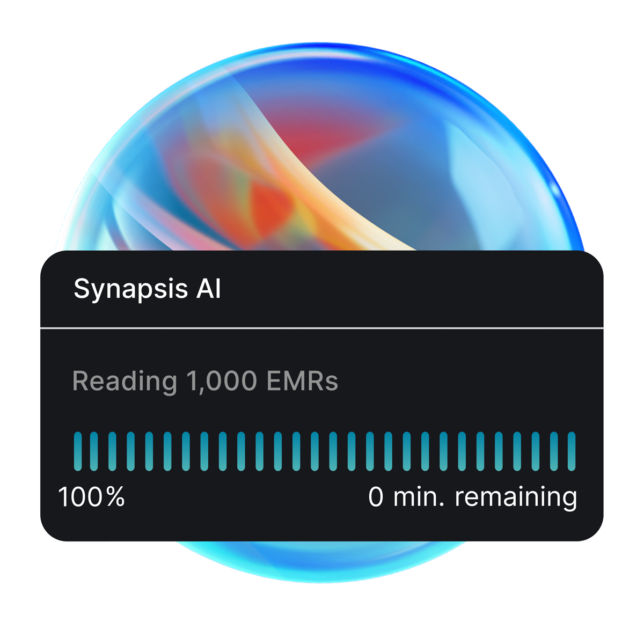Click the word Synapsis in the header

[131, 289]
